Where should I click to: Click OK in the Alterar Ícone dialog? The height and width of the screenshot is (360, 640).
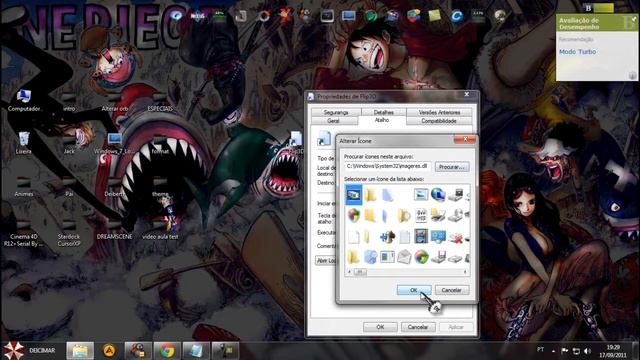coord(414,290)
